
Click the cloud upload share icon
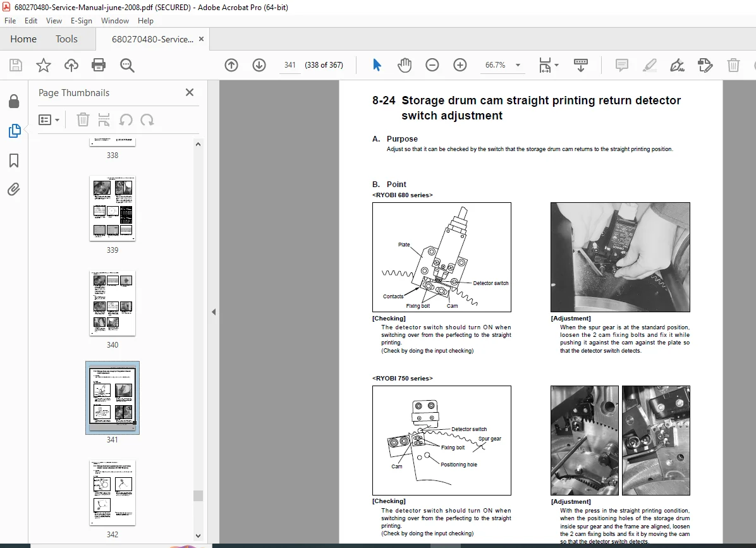[71, 65]
